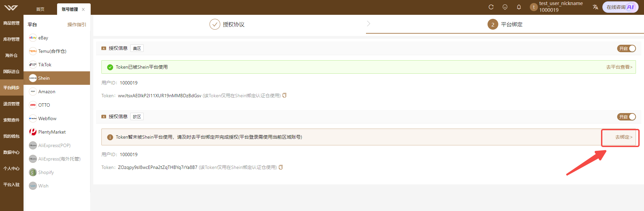Click 去绑定 link for 欧区
The image size is (644, 211).
[x=624, y=137]
